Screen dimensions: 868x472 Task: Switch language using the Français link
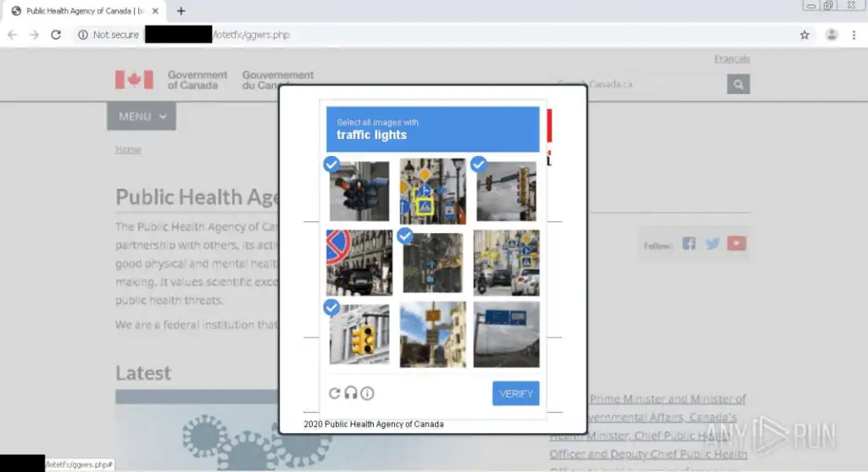[732, 58]
